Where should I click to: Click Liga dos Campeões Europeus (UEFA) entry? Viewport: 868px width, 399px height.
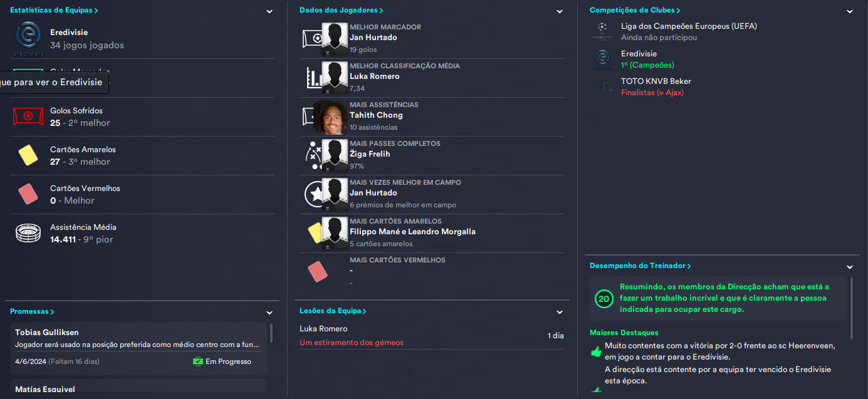pos(689,26)
